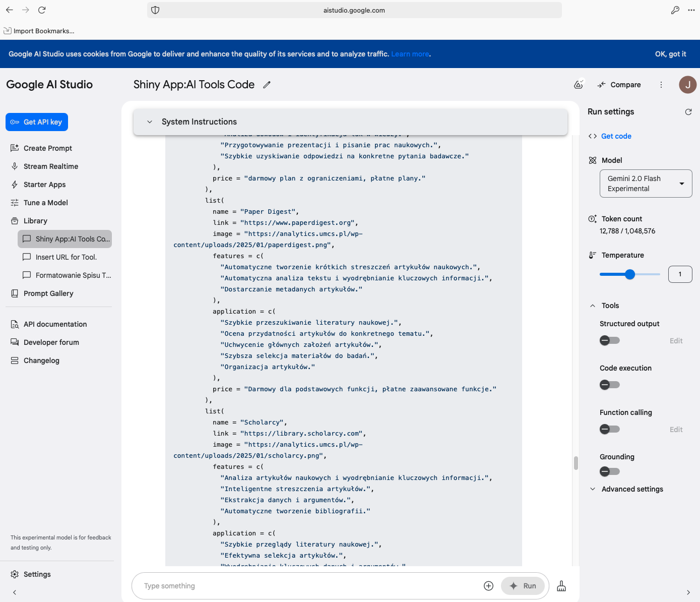Click the Google AI Studio logo text

coord(49,85)
